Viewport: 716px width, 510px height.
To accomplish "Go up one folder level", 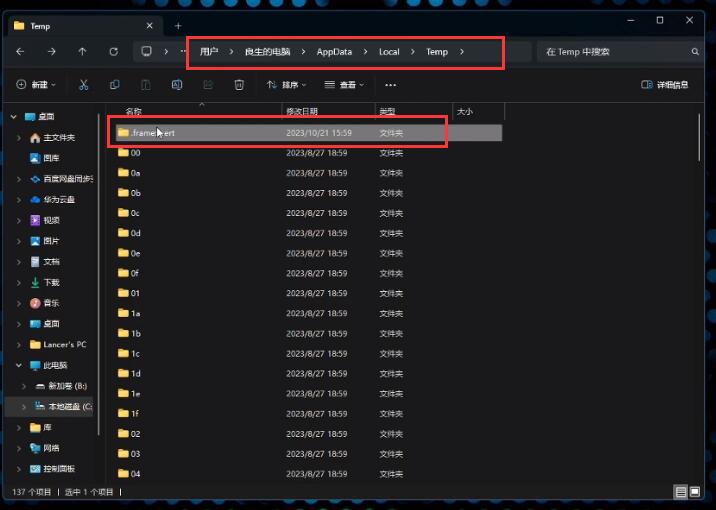I will [x=82, y=51].
